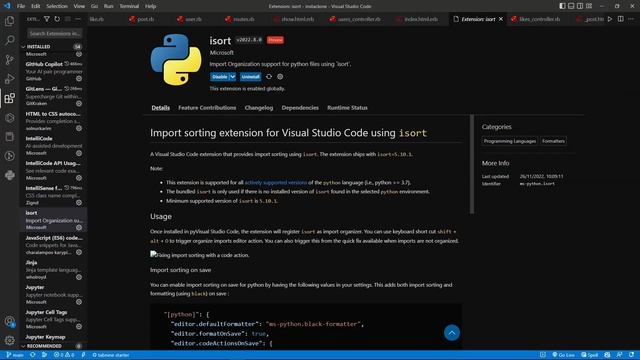Image resolution: width=640 pixels, height=360 pixels.
Task: Filter extensions using the funnel icon
Action: click(47, 19)
